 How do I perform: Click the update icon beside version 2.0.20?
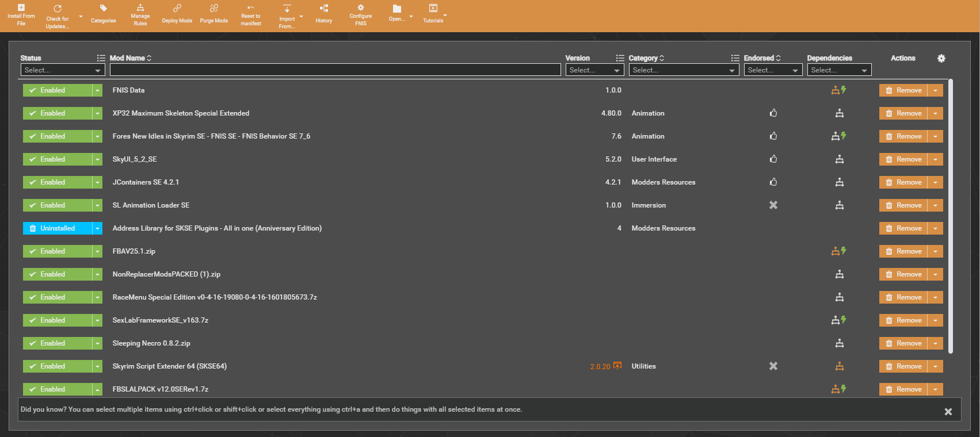pos(617,366)
